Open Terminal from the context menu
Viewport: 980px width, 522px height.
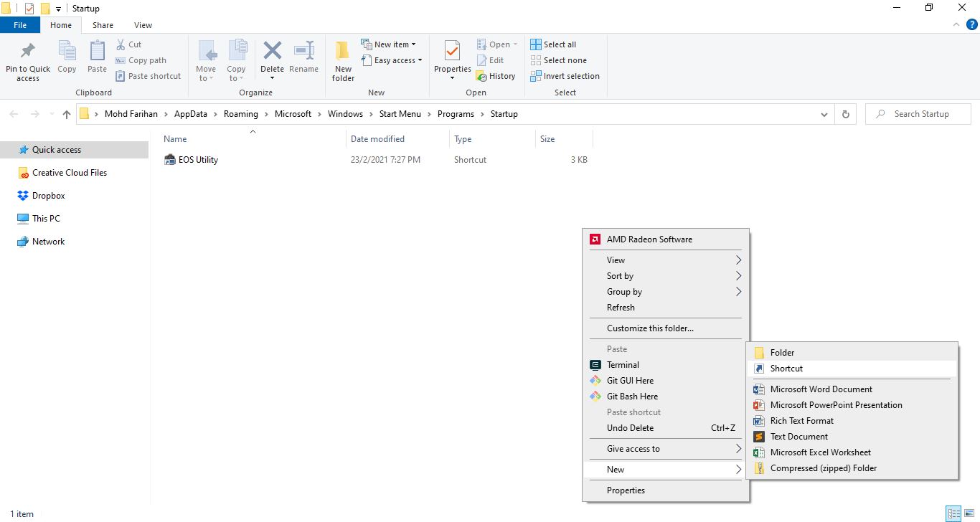click(x=622, y=365)
